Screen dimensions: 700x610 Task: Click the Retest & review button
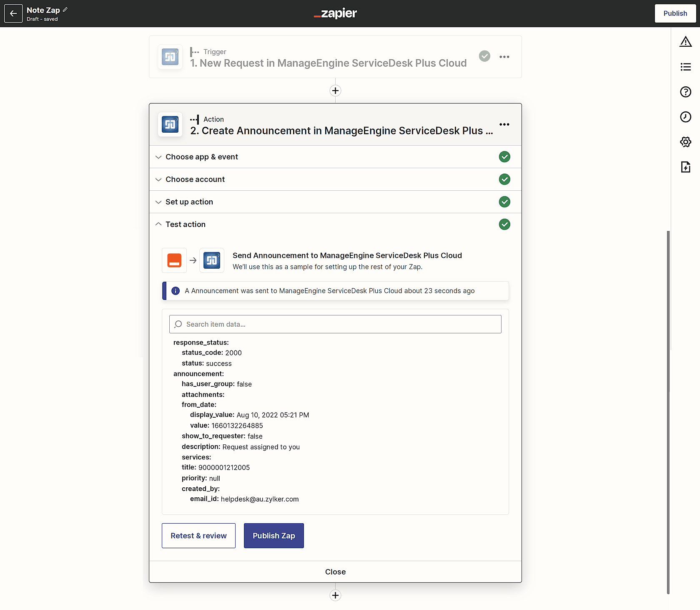pyautogui.click(x=198, y=536)
